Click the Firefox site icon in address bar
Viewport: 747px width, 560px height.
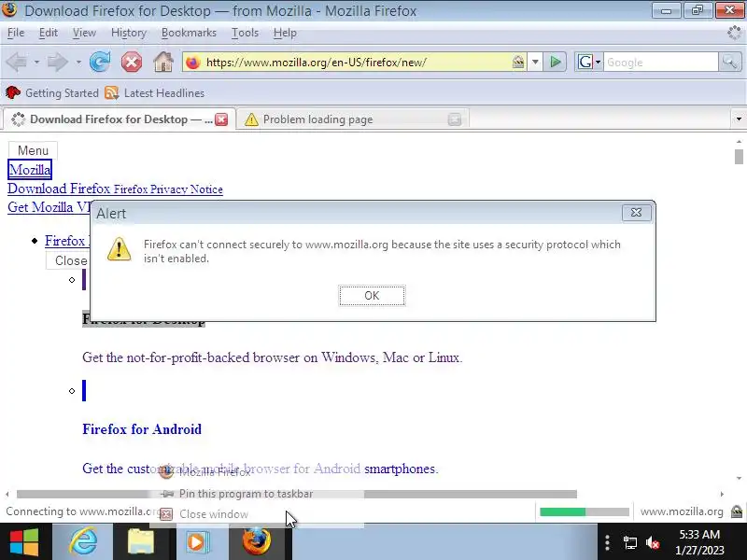193,63
